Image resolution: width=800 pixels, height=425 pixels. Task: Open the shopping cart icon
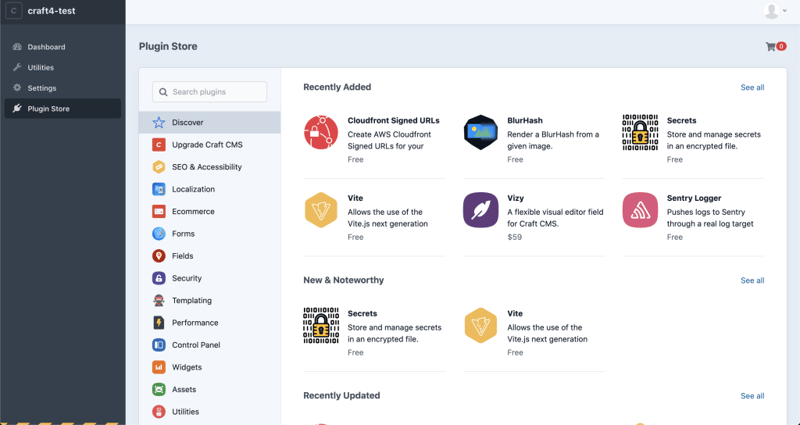771,47
